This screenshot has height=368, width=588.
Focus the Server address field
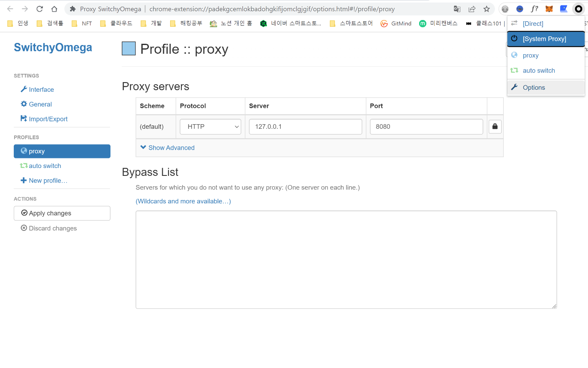pos(306,127)
